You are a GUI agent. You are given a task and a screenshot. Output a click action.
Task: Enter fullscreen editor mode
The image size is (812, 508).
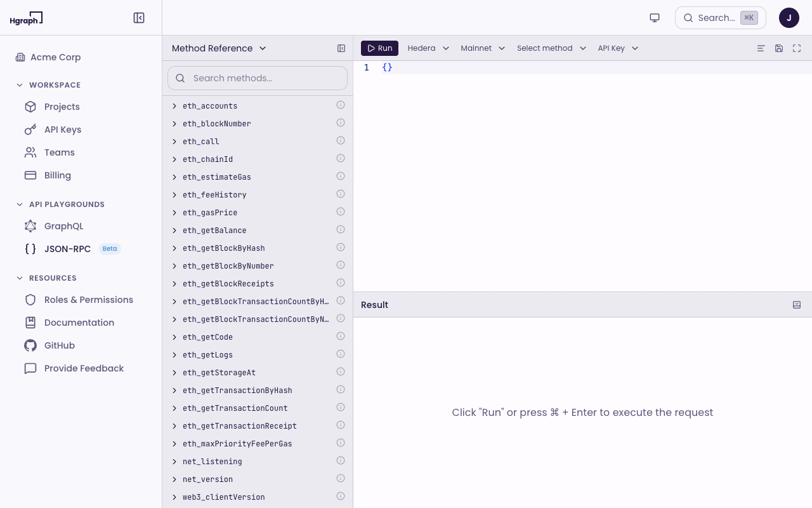pos(796,48)
